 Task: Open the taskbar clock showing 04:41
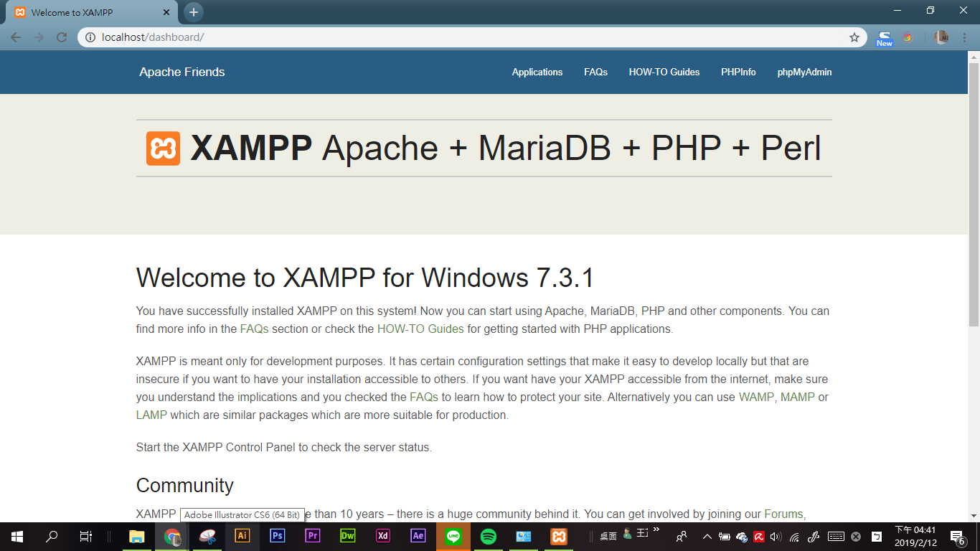[915, 536]
